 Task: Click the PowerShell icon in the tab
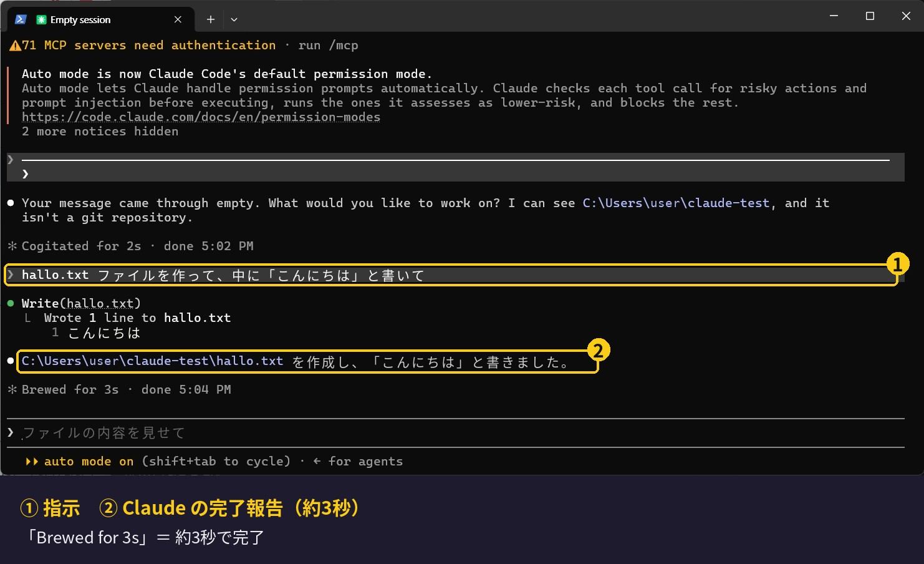tap(21, 19)
